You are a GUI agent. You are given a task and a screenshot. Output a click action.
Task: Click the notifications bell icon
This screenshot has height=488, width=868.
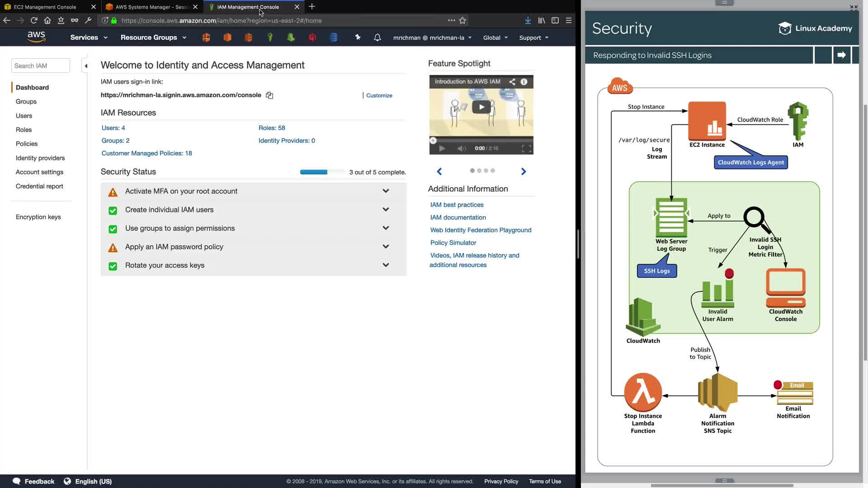(377, 38)
